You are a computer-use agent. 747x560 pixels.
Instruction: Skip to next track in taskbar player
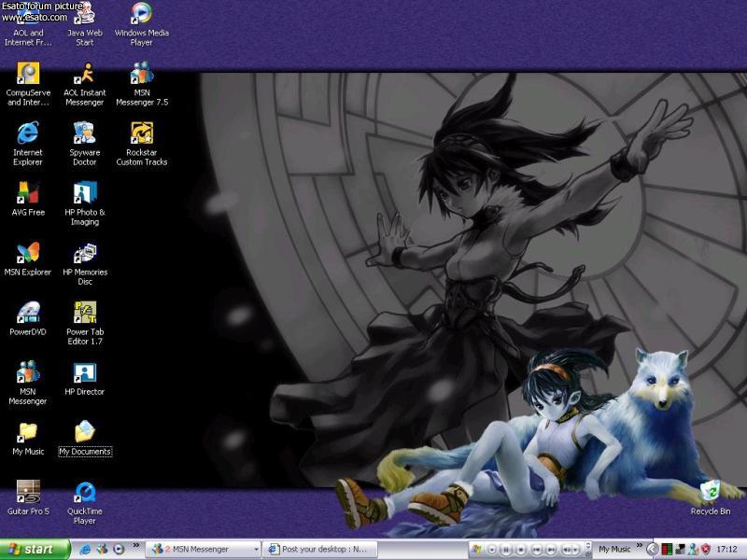[550, 550]
